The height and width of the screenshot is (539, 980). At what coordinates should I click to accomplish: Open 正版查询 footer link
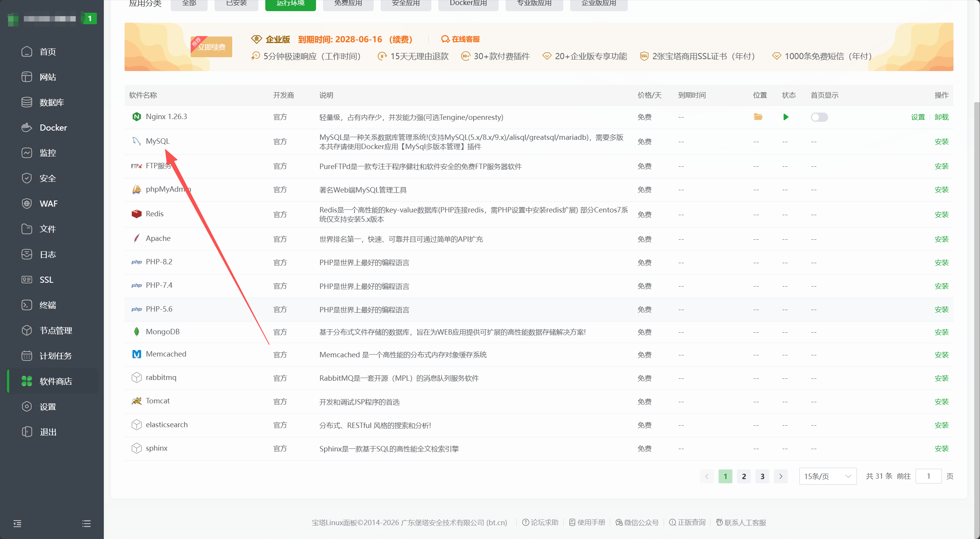(687, 522)
